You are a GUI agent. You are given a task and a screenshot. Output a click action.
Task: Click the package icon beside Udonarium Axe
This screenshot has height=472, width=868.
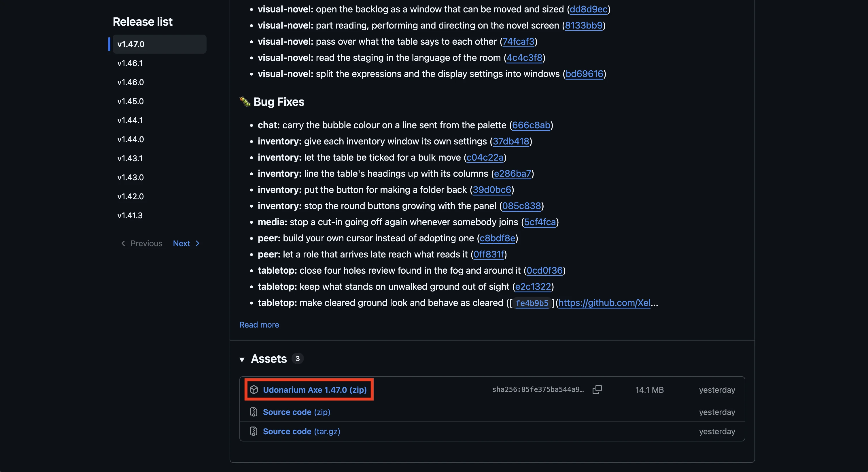(x=254, y=390)
